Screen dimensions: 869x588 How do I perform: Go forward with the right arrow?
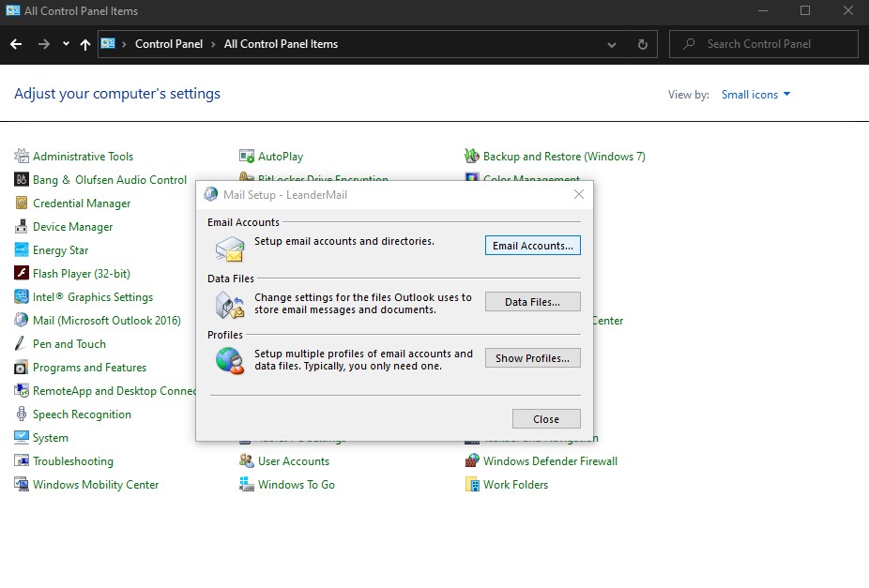pos(44,44)
